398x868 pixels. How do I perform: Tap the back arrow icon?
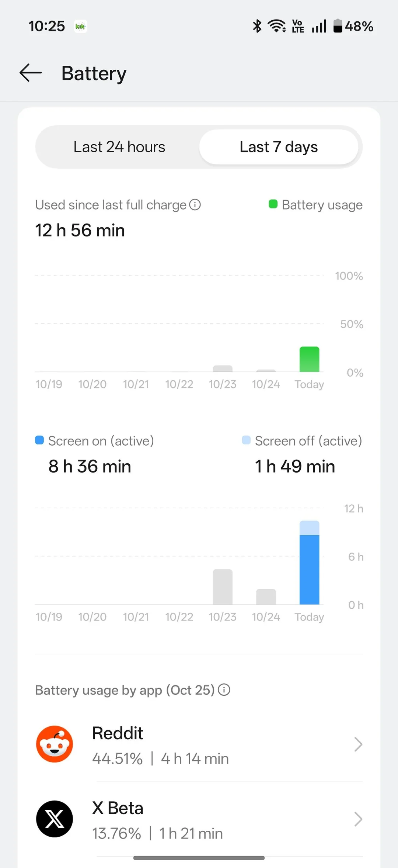pos(31,73)
